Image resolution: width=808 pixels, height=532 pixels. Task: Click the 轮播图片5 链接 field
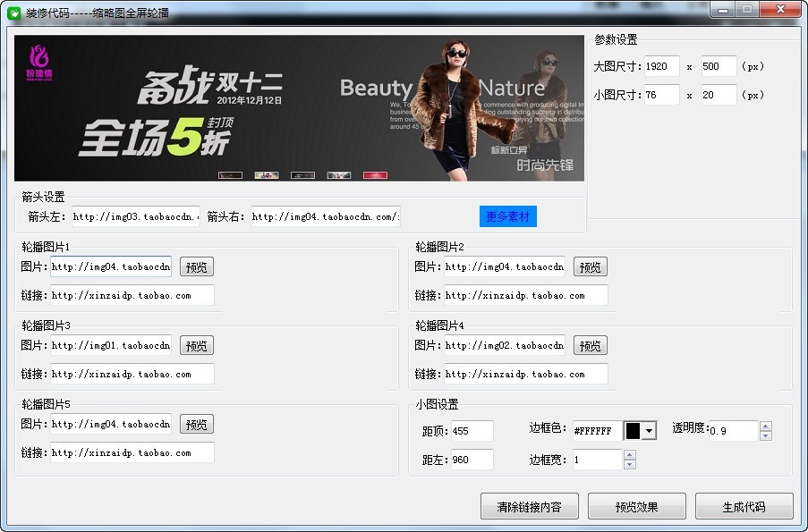coord(132,452)
